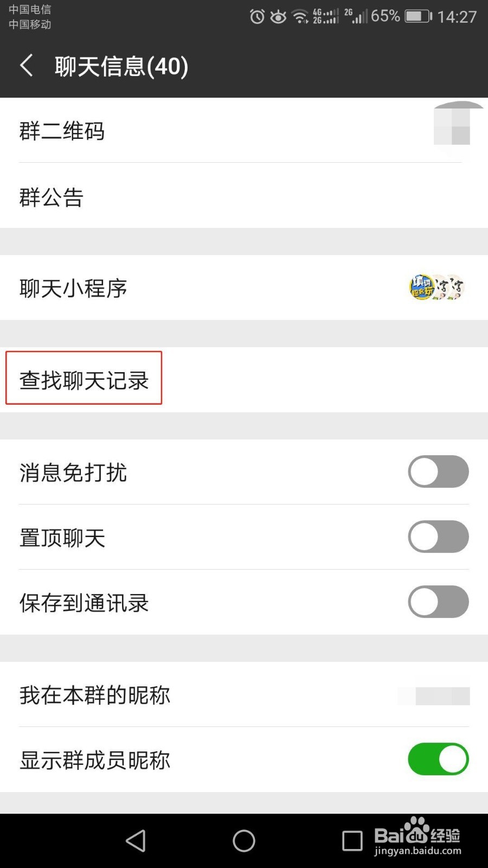Open the 群二维码 row

[x=244, y=130]
